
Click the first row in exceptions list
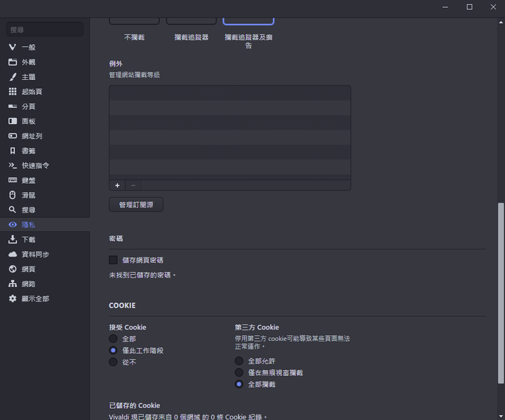tap(230, 93)
